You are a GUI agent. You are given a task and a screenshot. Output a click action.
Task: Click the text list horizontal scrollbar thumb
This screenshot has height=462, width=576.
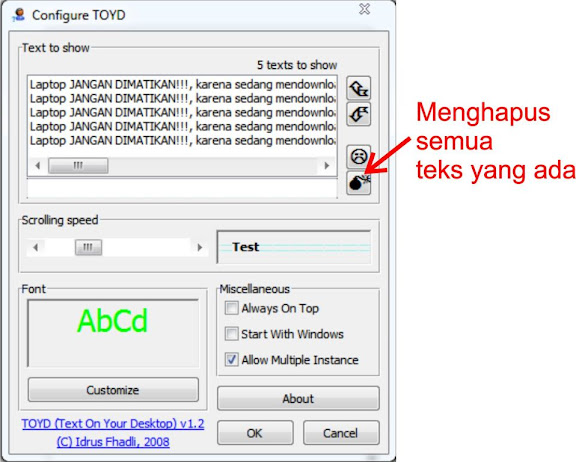[x=78, y=165]
